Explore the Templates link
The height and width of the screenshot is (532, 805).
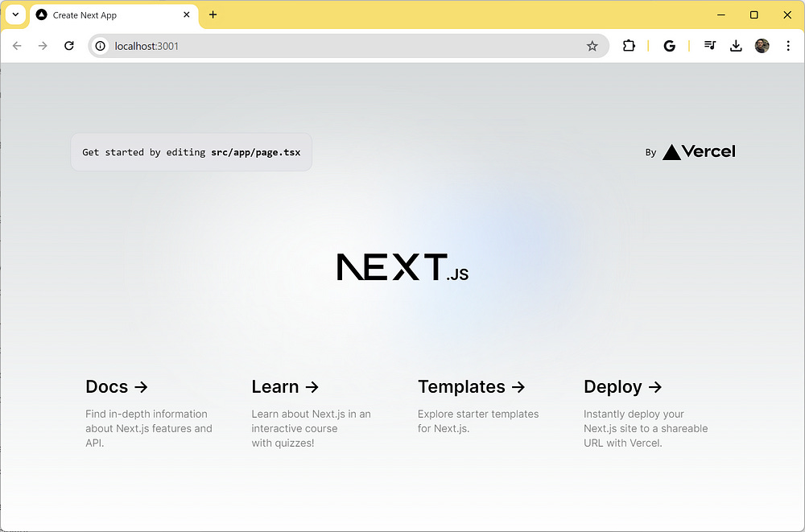[x=472, y=387]
